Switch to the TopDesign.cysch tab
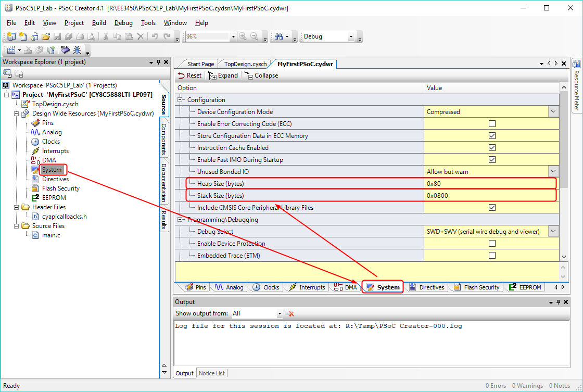 coord(245,64)
